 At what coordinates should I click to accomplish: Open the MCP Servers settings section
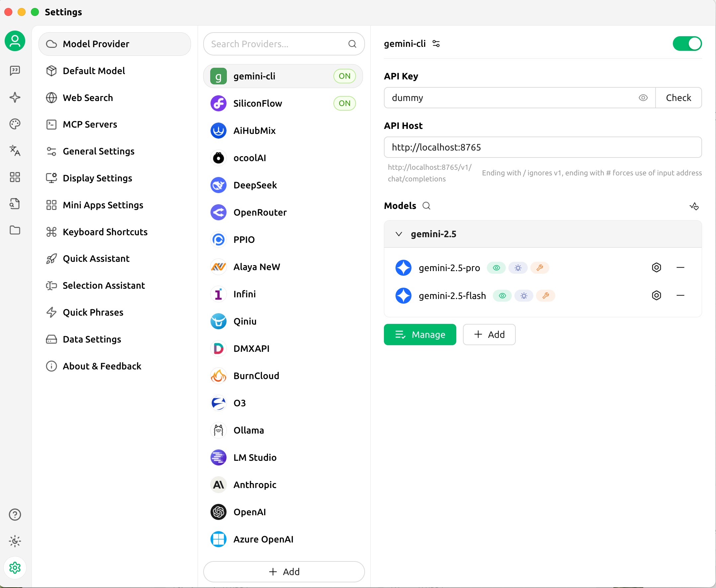click(x=90, y=124)
